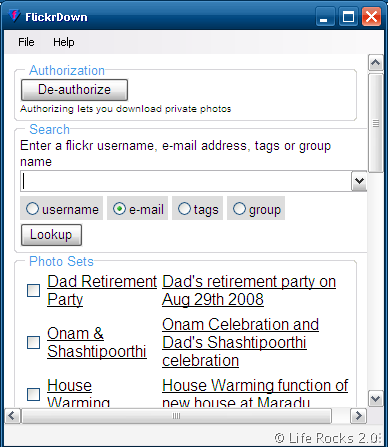Click the Lookup button
Image resolution: width=388 pixels, height=447 pixels.
51,235
